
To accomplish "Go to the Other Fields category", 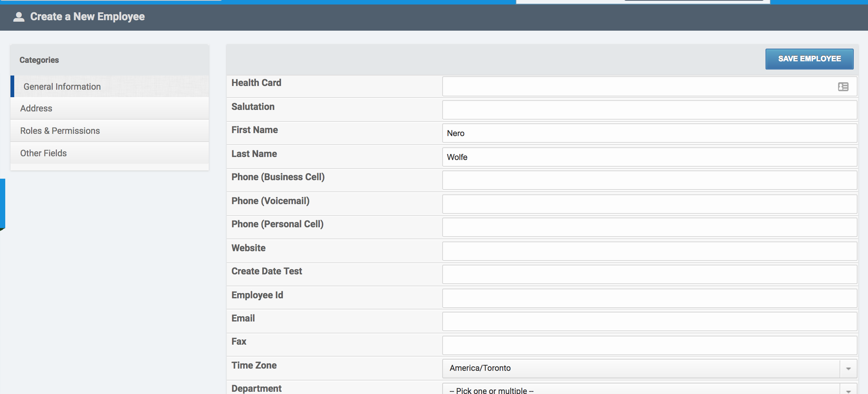I will pyautogui.click(x=43, y=153).
